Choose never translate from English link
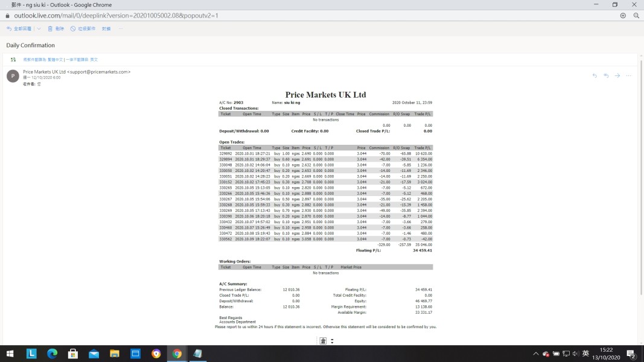The width and height of the screenshot is (644, 362). (x=81, y=60)
